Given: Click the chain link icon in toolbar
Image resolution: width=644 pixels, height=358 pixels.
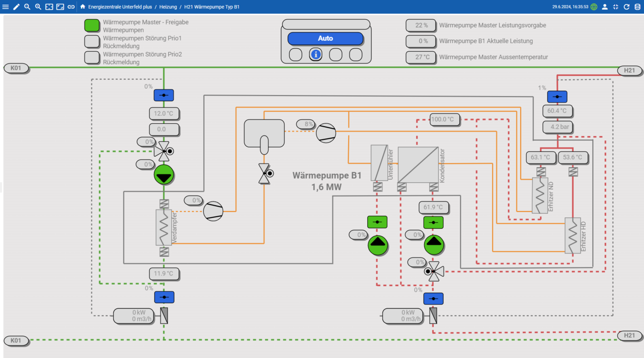Looking at the screenshot, I should point(71,7).
